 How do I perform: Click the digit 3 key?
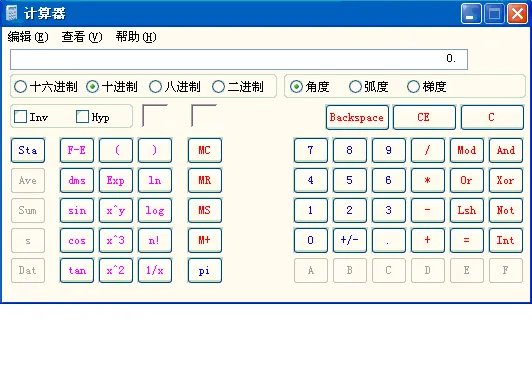coord(389,210)
